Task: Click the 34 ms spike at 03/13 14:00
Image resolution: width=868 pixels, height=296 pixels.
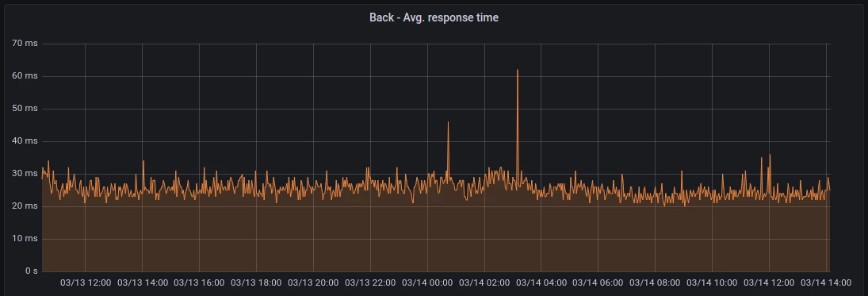Action: point(143,161)
